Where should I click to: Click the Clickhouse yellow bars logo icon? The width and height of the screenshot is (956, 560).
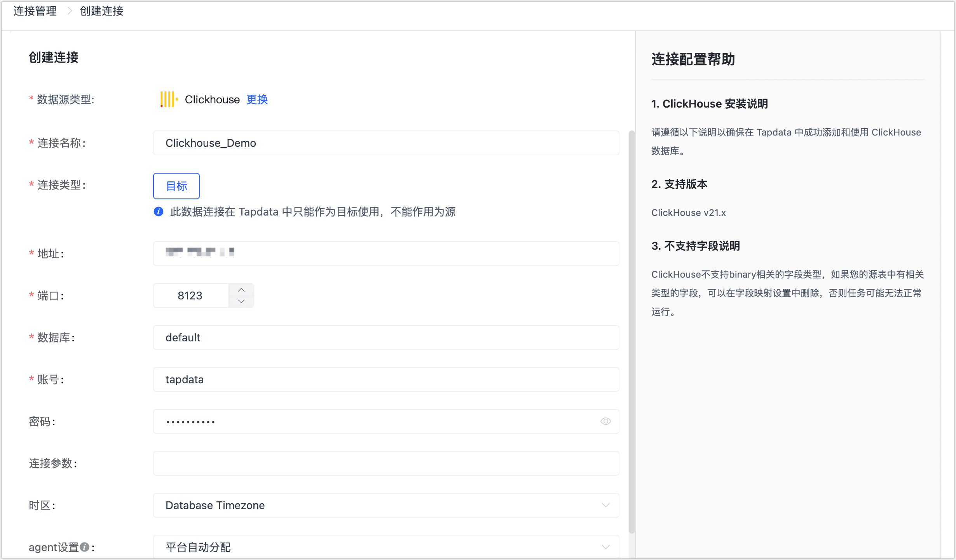point(169,99)
